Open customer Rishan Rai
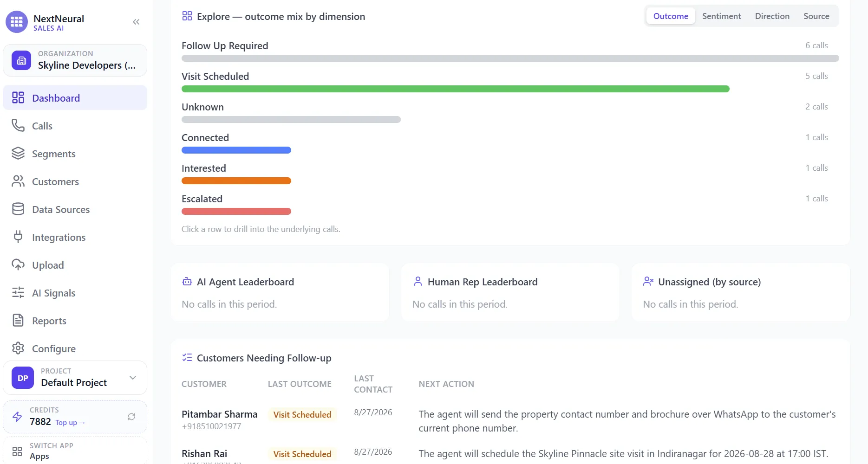Screen dimensions: 868x464 click(x=204, y=453)
